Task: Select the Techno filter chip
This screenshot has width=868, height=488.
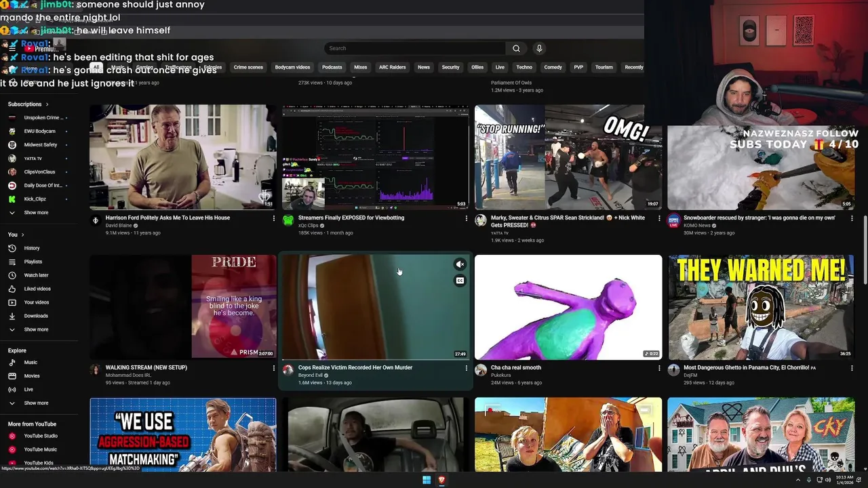Action: tap(524, 67)
